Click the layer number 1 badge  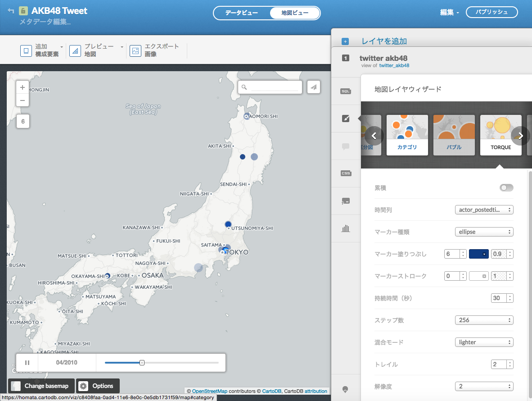[x=345, y=58]
